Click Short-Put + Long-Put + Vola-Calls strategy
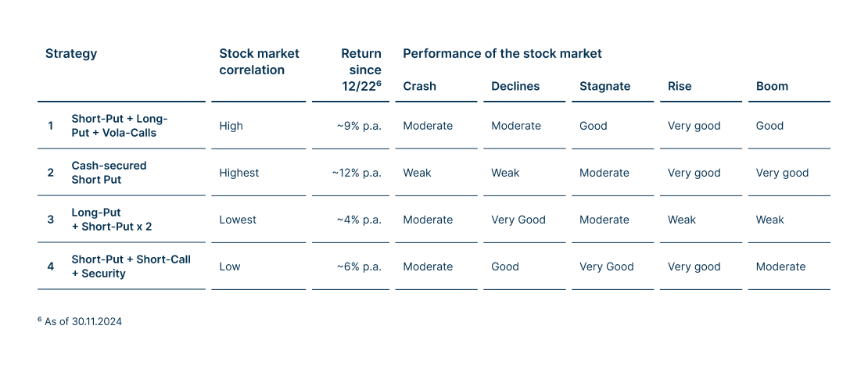Image resolution: width=868 pixels, height=365 pixels. point(120,126)
